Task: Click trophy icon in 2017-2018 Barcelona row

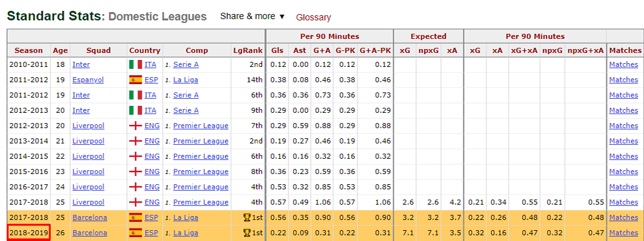Action: (247, 217)
